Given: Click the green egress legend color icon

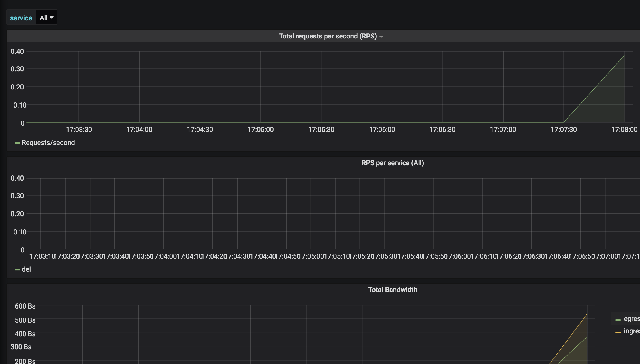Looking at the screenshot, I should tap(618, 320).
